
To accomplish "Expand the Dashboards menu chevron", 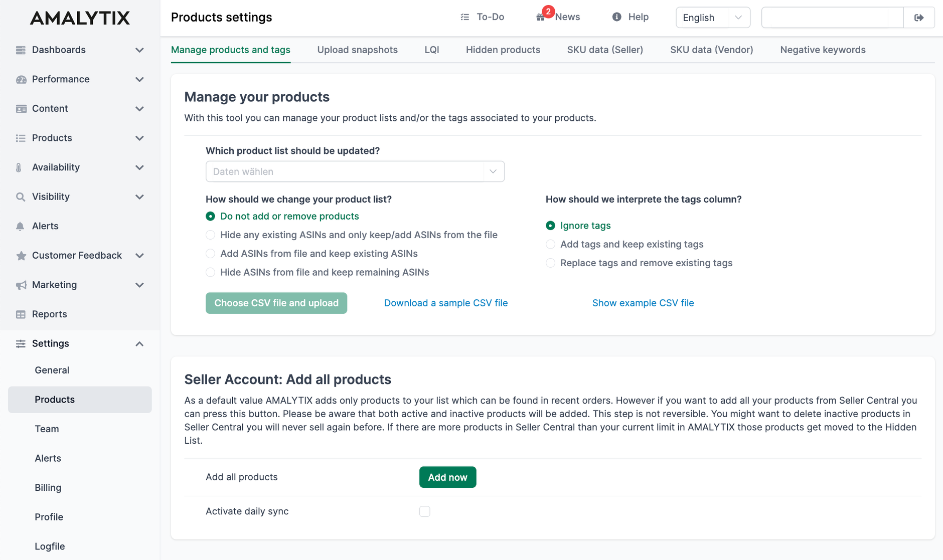I will (139, 50).
